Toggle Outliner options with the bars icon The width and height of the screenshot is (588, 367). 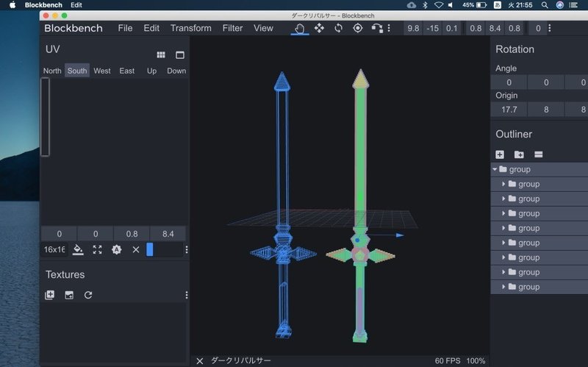coord(539,154)
